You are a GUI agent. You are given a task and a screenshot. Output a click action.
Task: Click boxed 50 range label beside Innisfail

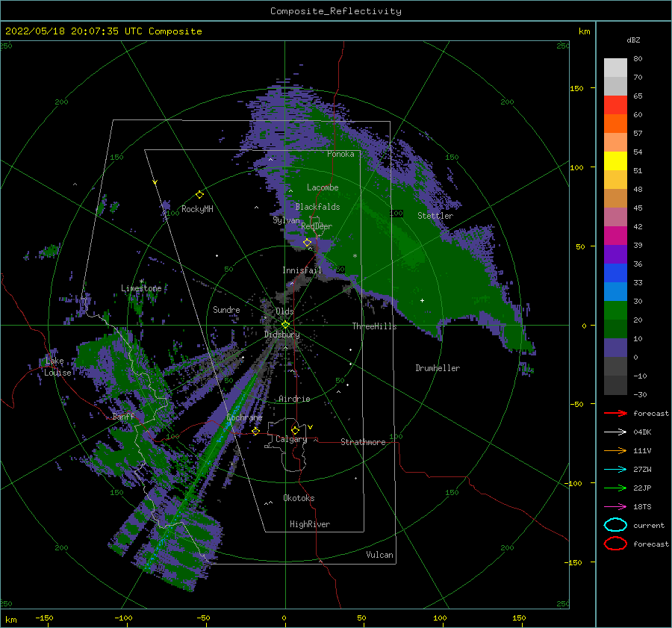(x=340, y=270)
